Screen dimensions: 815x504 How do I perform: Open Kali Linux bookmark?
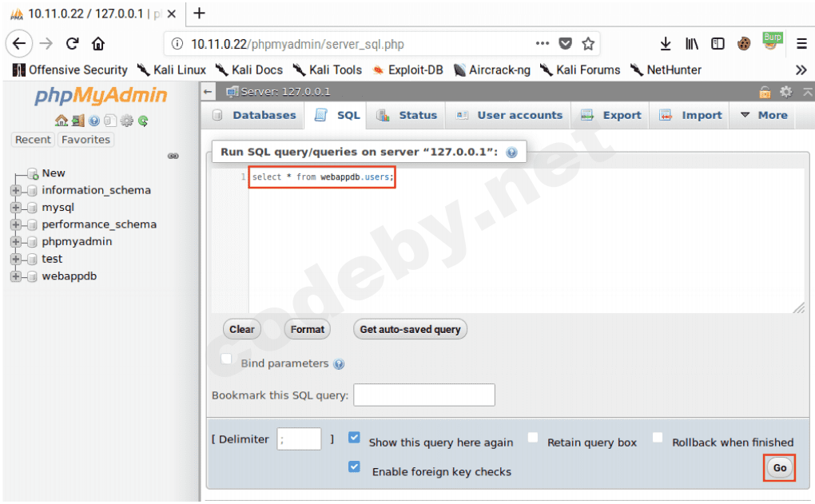click(172, 69)
